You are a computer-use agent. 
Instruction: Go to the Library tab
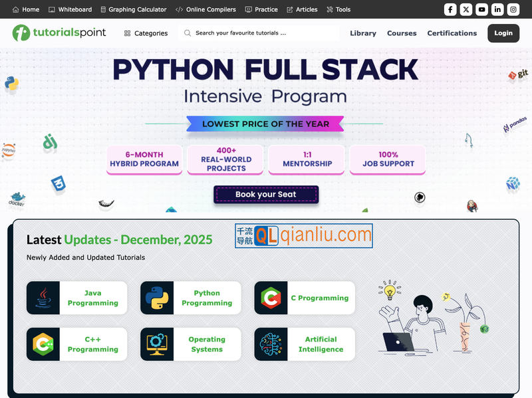click(x=362, y=33)
